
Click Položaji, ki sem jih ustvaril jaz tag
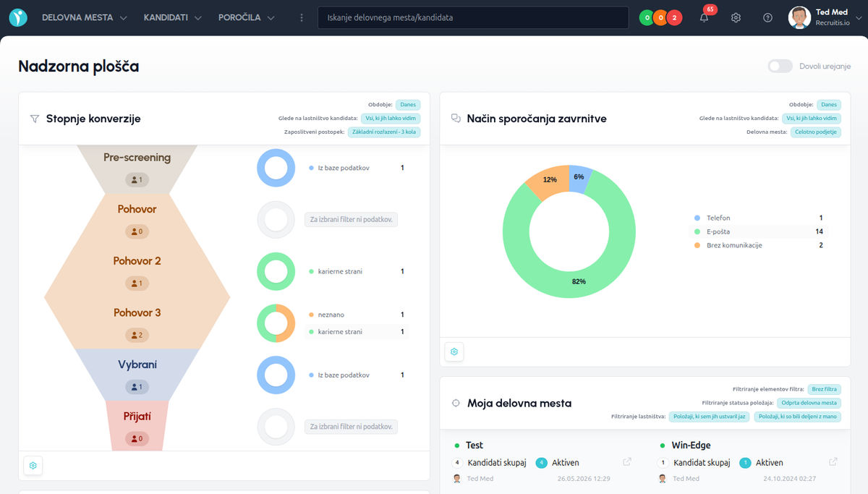(x=708, y=417)
